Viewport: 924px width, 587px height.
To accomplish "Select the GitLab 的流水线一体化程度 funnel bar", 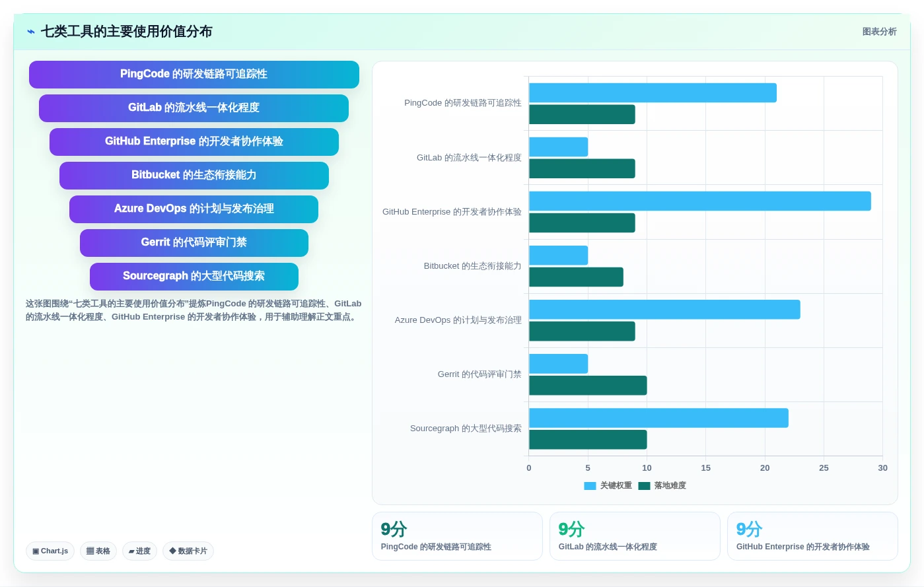I will (x=194, y=108).
